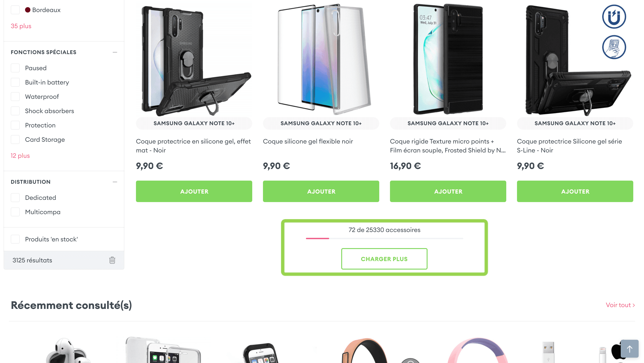Screen dimensions: 644x363
Task: Check the Shock absorbers filter
Action: pos(15,111)
